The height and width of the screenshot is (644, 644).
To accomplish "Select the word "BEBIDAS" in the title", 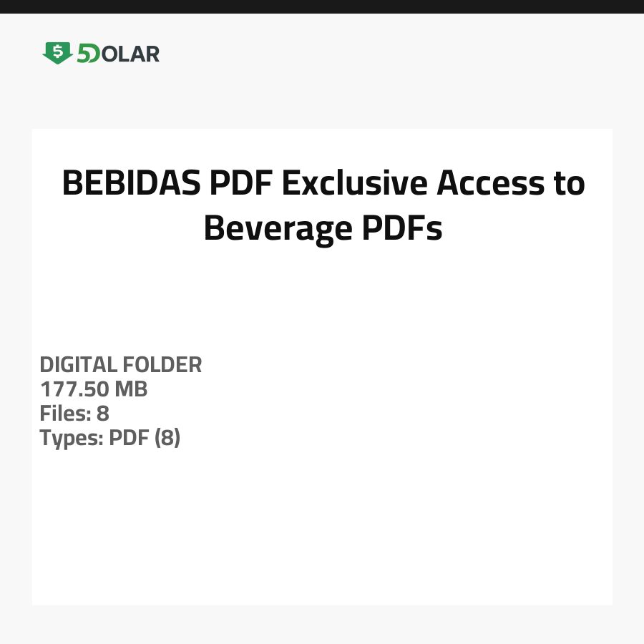I will pos(131,184).
